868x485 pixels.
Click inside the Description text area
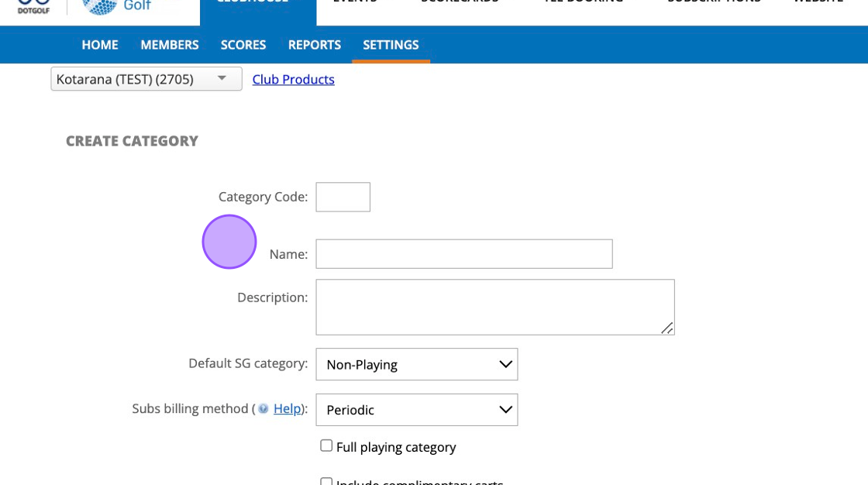coord(494,307)
